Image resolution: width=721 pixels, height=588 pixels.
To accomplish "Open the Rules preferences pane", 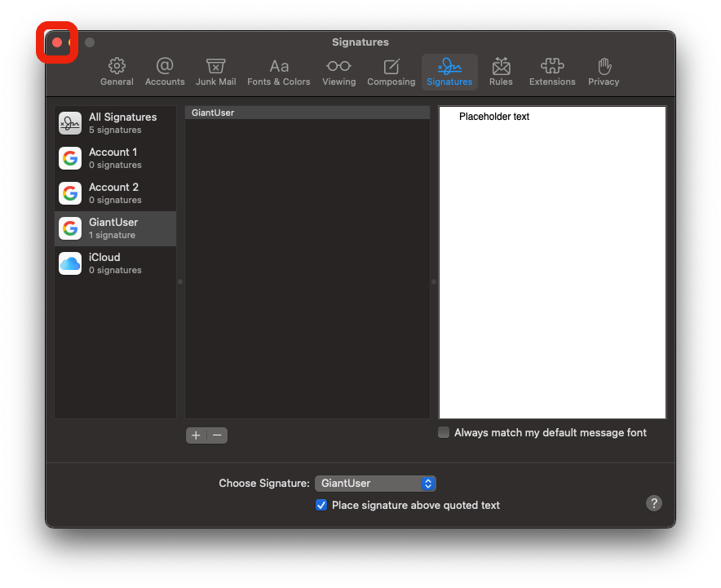I will pos(501,72).
